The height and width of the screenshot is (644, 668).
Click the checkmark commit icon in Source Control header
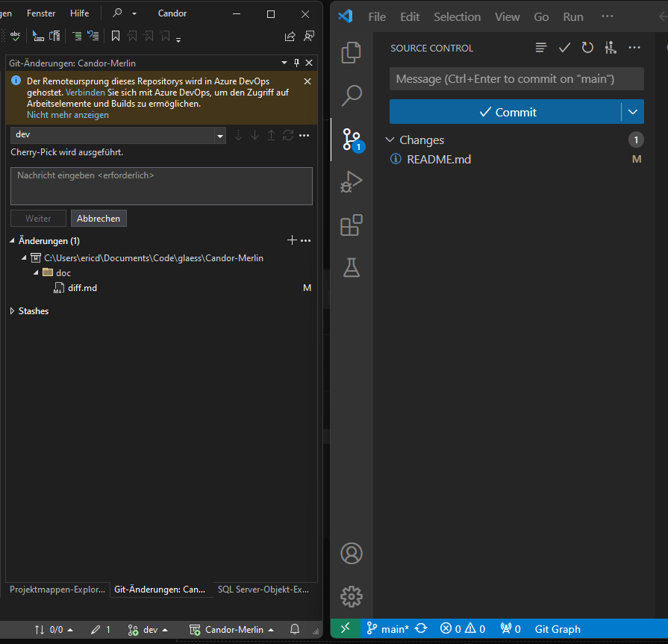tap(564, 48)
